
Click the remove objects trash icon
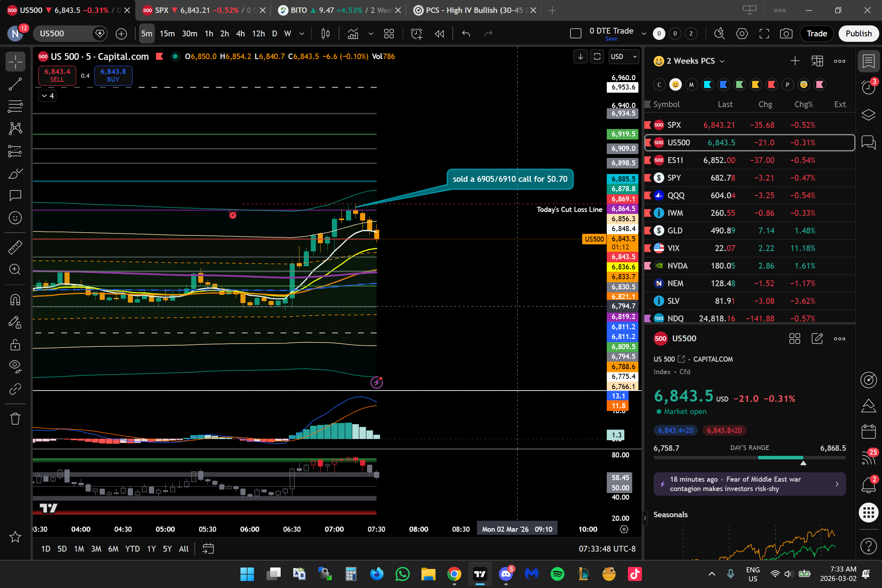tap(15, 419)
